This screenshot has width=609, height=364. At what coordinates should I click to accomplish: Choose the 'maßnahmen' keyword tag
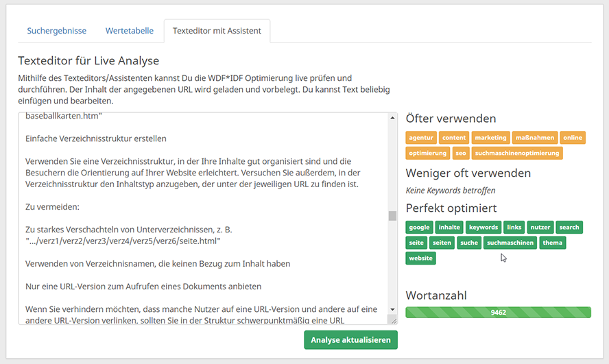click(x=535, y=138)
